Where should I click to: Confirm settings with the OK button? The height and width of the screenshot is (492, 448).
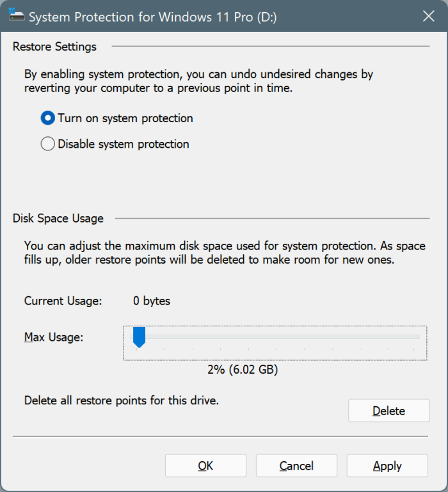(x=205, y=466)
